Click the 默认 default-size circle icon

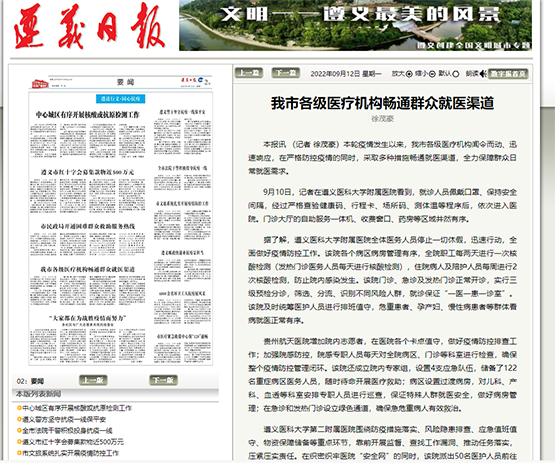coord(456,74)
